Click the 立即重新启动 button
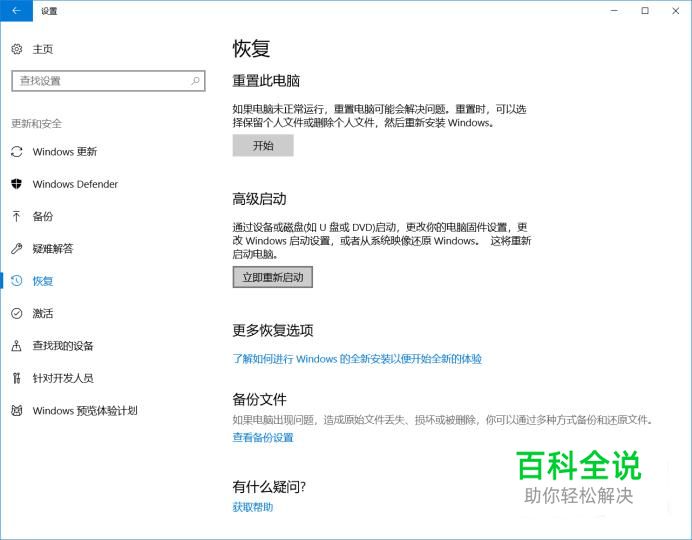Image resolution: width=692 pixels, height=540 pixels. pyautogui.click(x=273, y=277)
